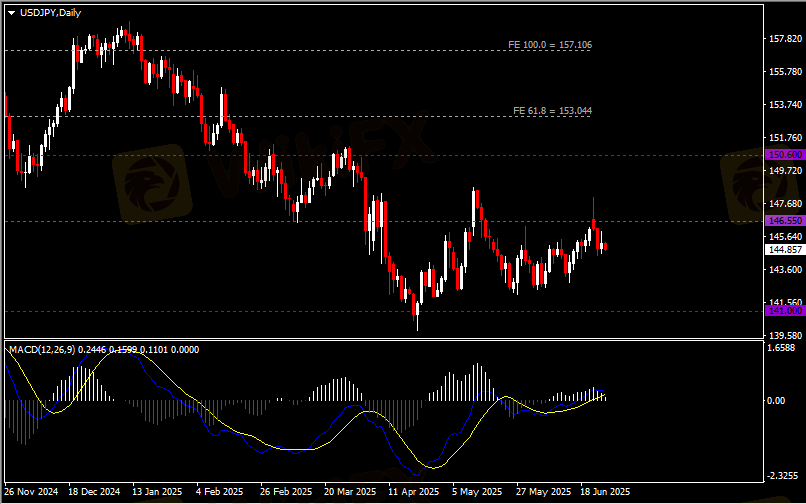
Task: Select the FE 100.0 = 157.106 label
Action: click(550, 45)
